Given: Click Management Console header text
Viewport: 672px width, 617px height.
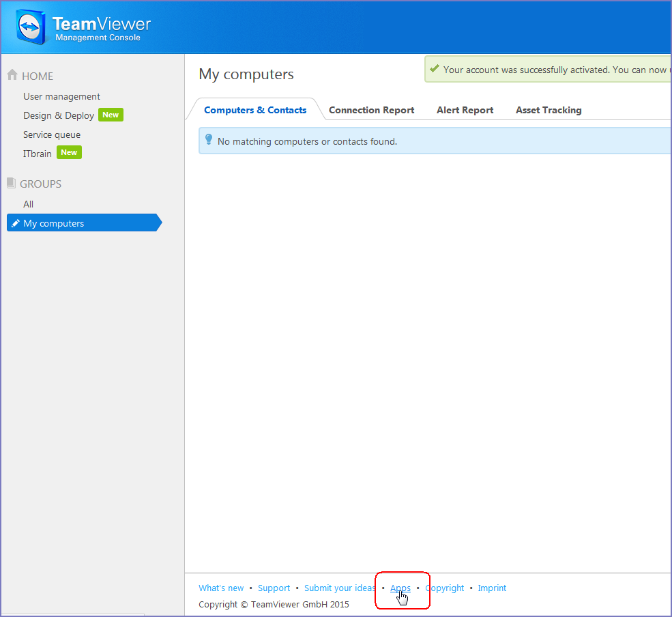Looking at the screenshot, I should 98,38.
